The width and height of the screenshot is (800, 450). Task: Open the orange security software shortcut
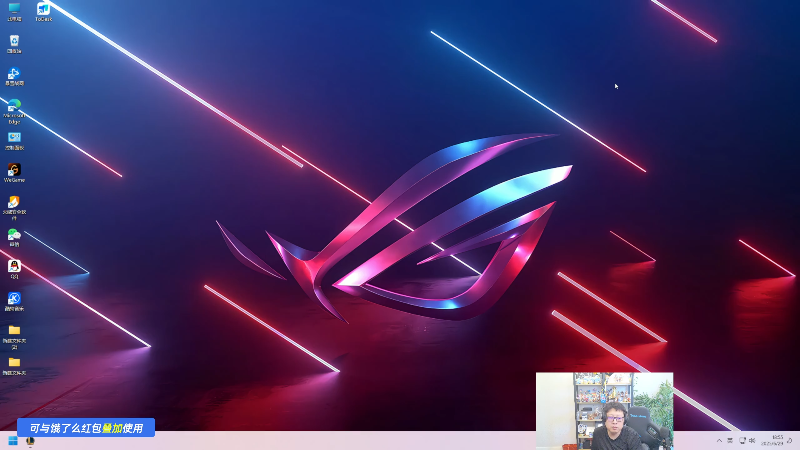14,208
